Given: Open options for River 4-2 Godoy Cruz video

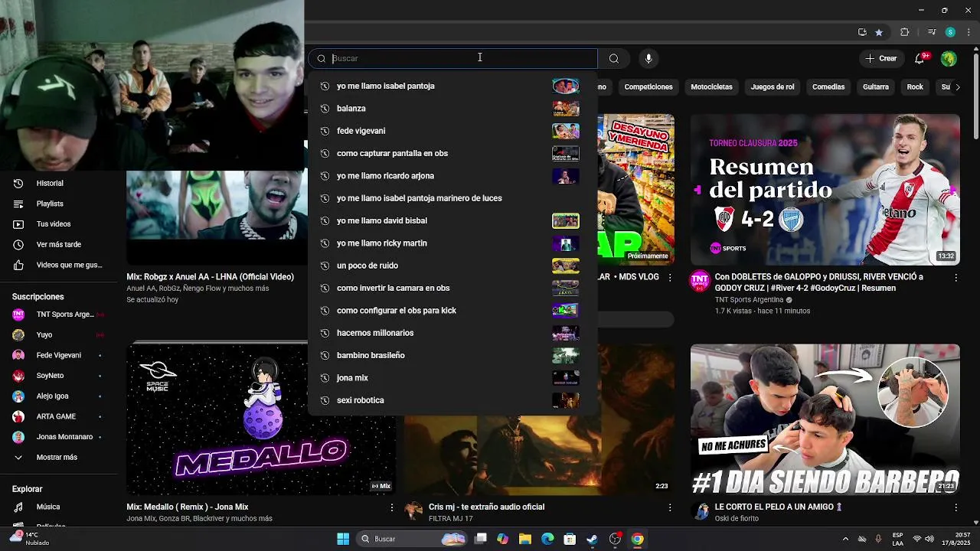Looking at the screenshot, I should click(x=955, y=278).
